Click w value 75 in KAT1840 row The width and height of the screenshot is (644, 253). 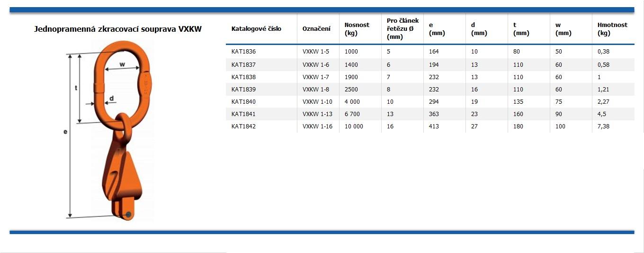click(559, 101)
